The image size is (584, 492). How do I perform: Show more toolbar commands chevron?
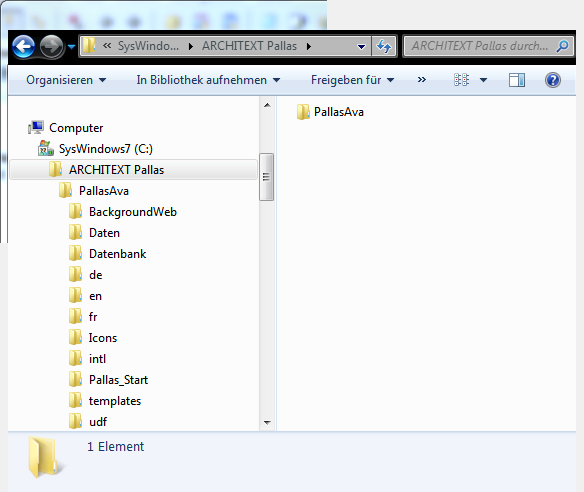pos(422,80)
